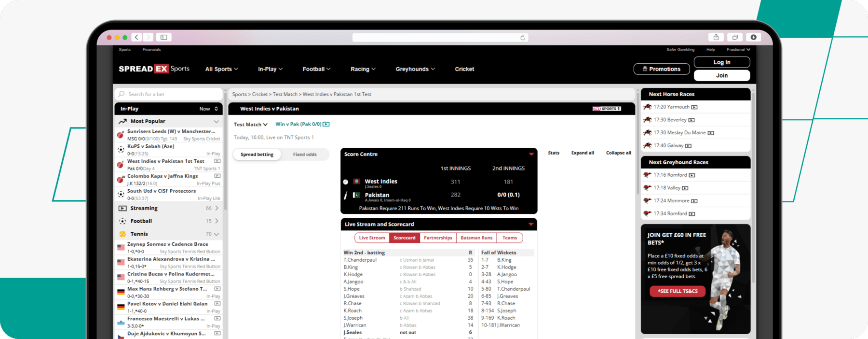
Task: Click the Tennis ball icon in sidebar
Action: (122, 234)
